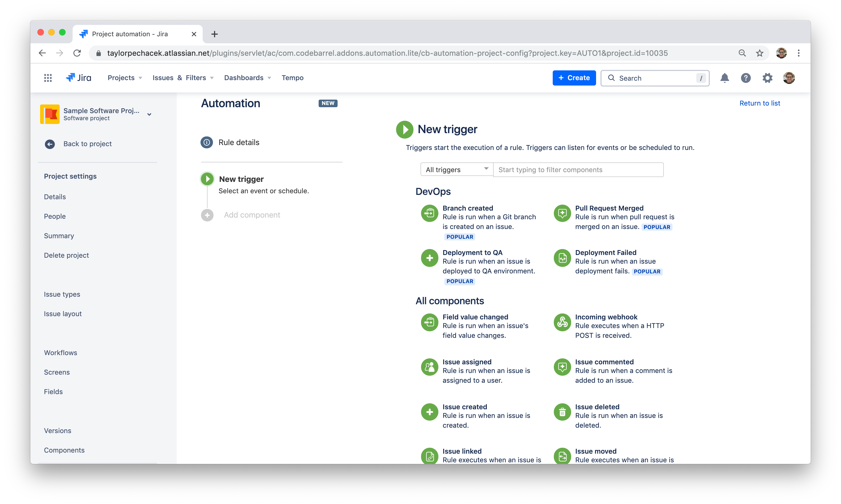The image size is (841, 504).
Task: Open Issue types in project settings
Action: (x=62, y=294)
